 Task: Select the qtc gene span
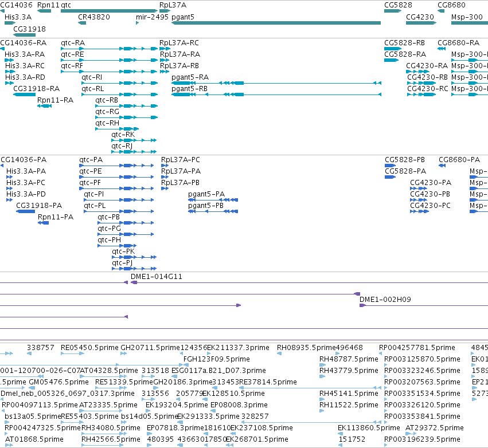tap(109, 11)
